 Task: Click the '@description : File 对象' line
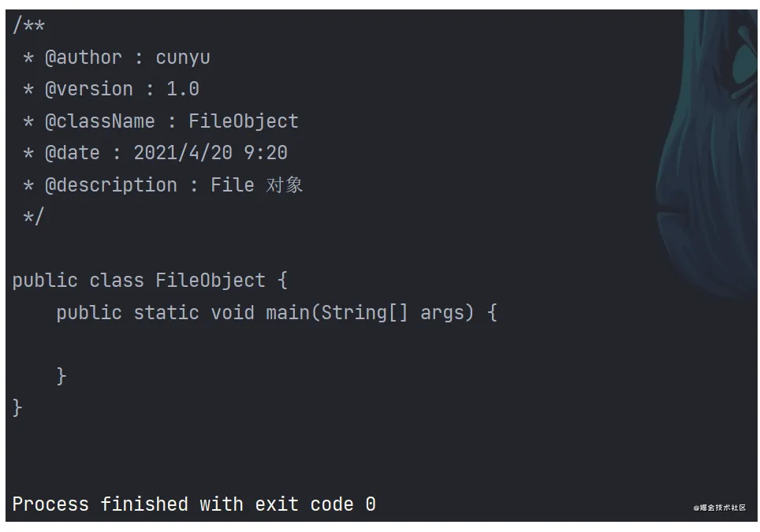point(163,185)
